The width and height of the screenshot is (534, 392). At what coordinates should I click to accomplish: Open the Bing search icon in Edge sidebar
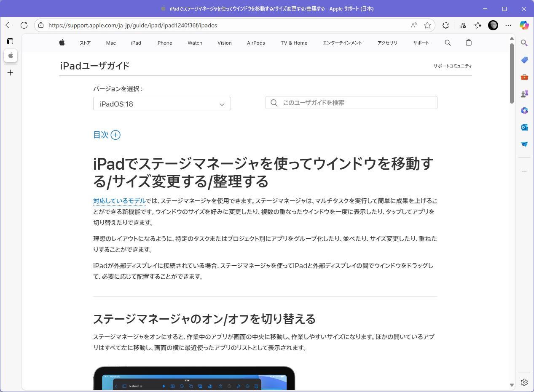click(524, 43)
